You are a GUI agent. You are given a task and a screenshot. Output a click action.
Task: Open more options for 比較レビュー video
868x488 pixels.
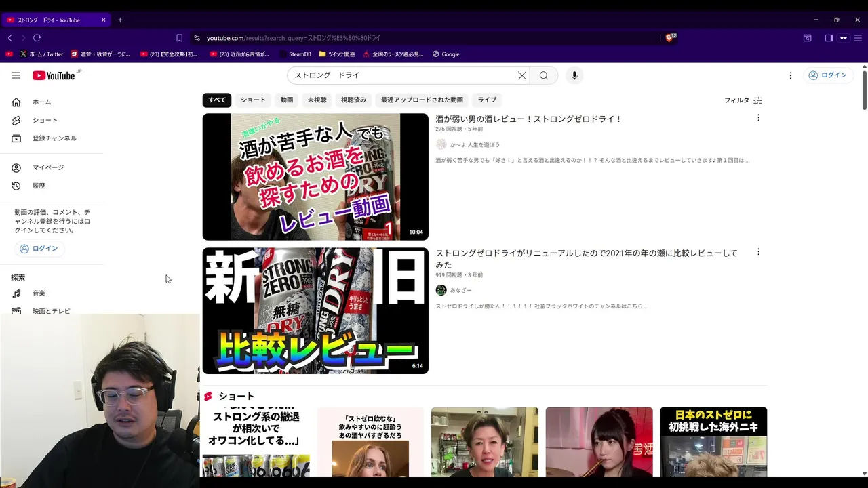click(x=758, y=252)
